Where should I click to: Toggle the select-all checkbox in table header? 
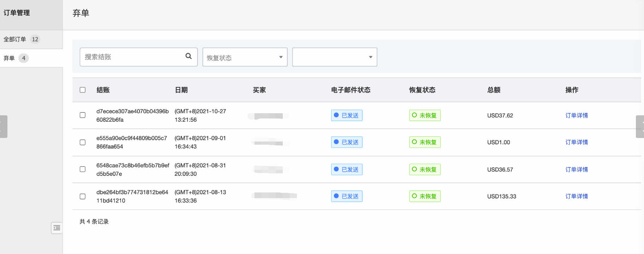[x=83, y=90]
